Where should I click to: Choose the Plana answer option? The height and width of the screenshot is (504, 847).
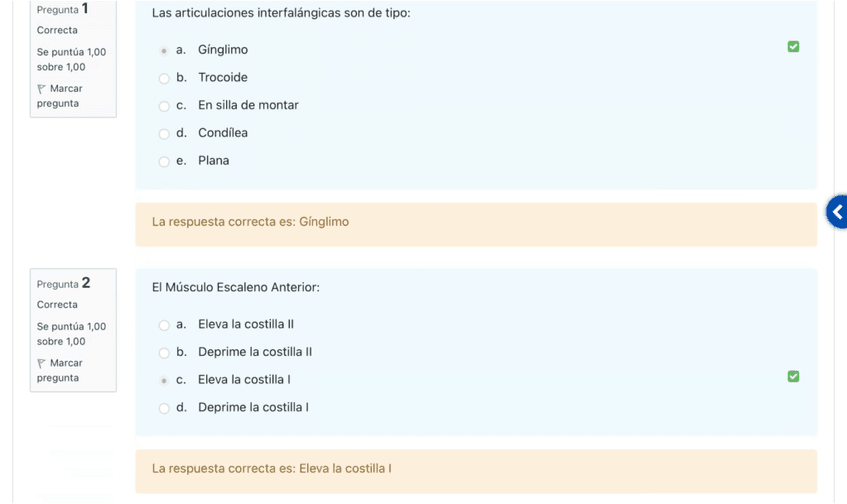[x=164, y=161]
